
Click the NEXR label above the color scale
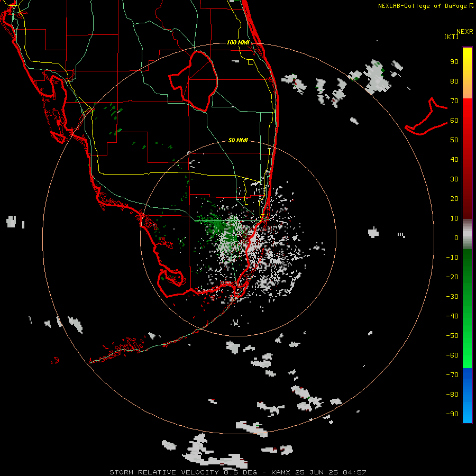pos(465,32)
